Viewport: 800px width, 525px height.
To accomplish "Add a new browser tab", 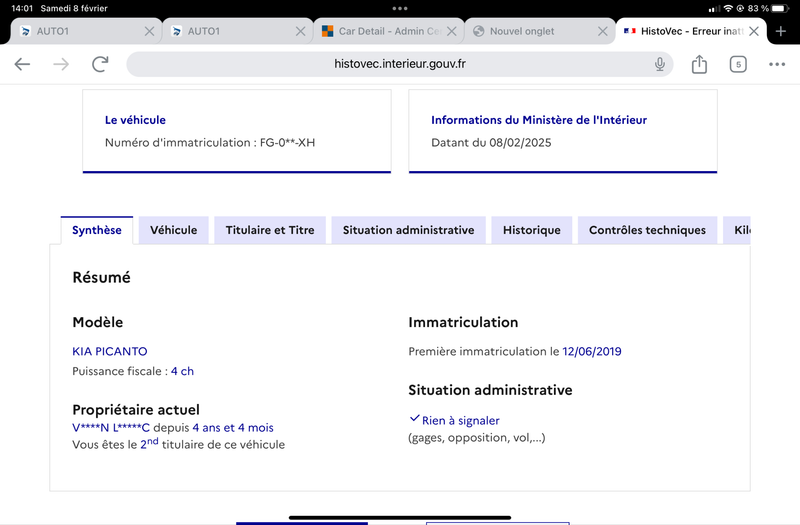I will [781, 31].
